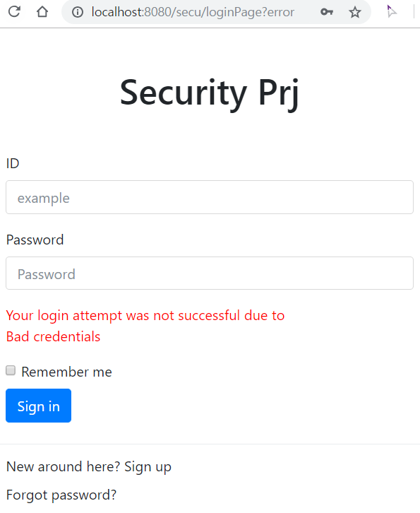Open the cursor-shaped extension icon
Viewport: 420px width, 513px height.
(391, 11)
